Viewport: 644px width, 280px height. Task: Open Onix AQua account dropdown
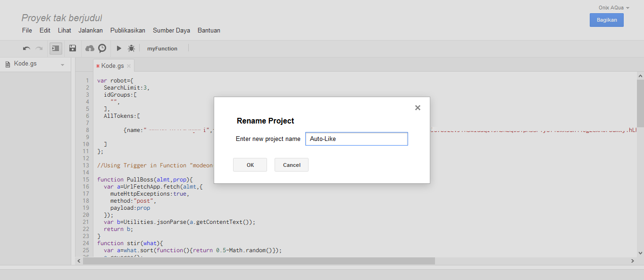(614, 8)
